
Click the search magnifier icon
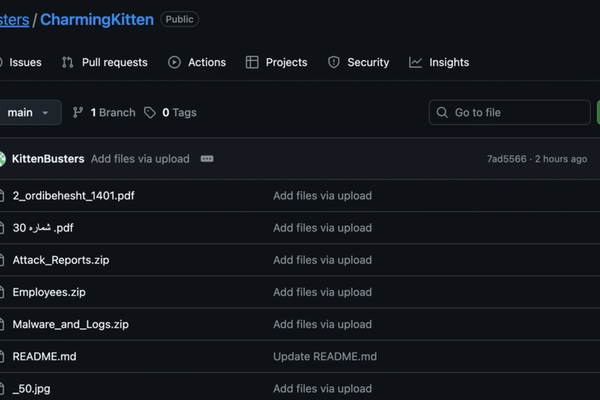(x=442, y=113)
